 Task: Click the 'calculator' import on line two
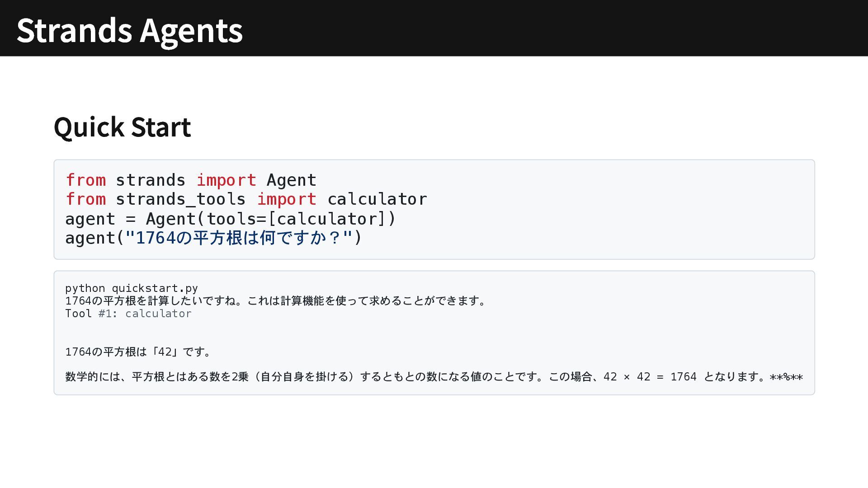coord(377,199)
